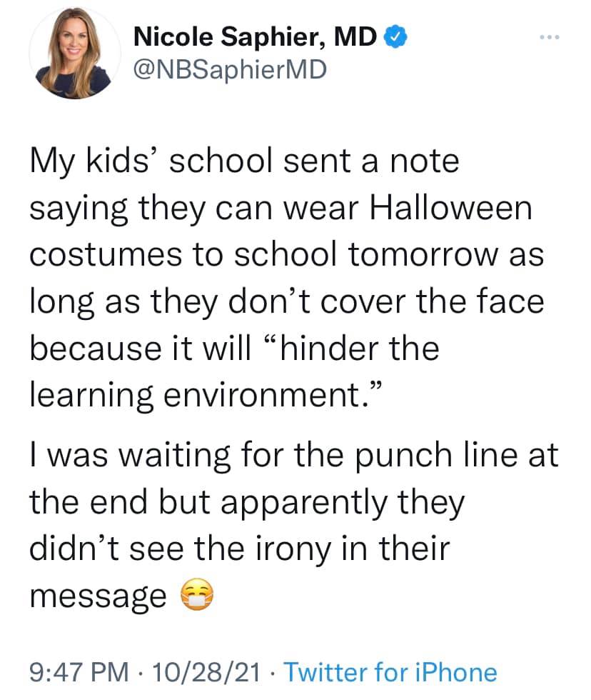This screenshot has height=700, width=591.
Task: Click the line starting "My kids' school"
Action: click(x=244, y=161)
